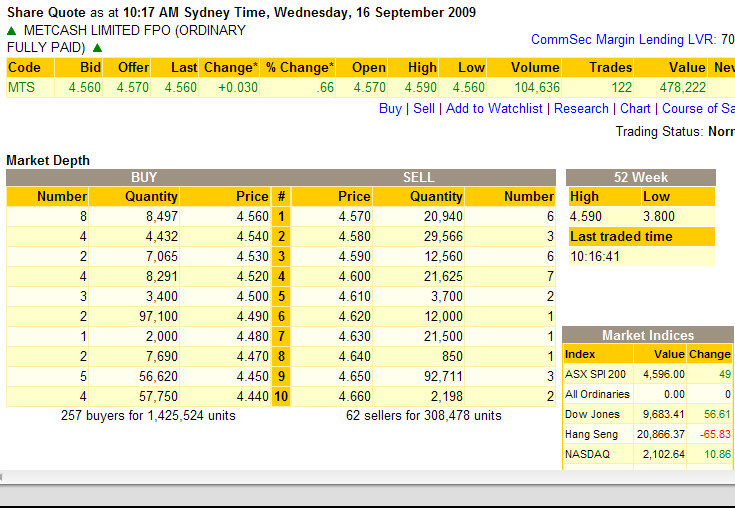This screenshot has height=508, width=735.
Task: Select Dow Jones value 9,683.41
Action: click(x=663, y=414)
